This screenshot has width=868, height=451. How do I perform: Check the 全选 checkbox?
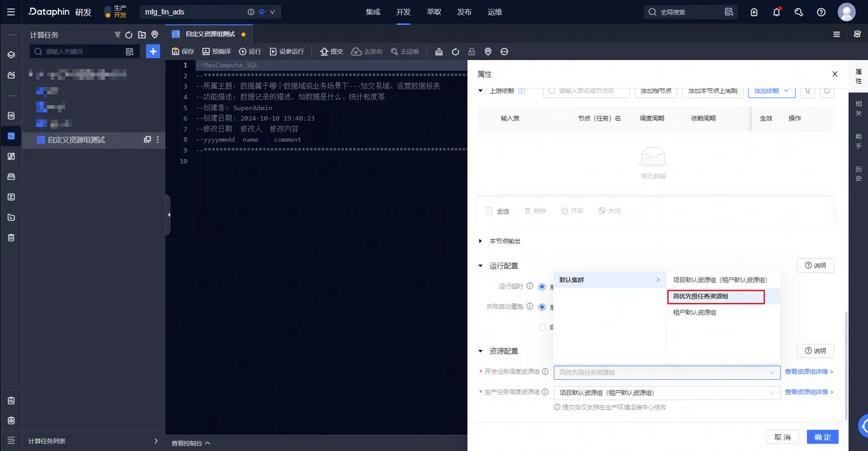point(489,211)
